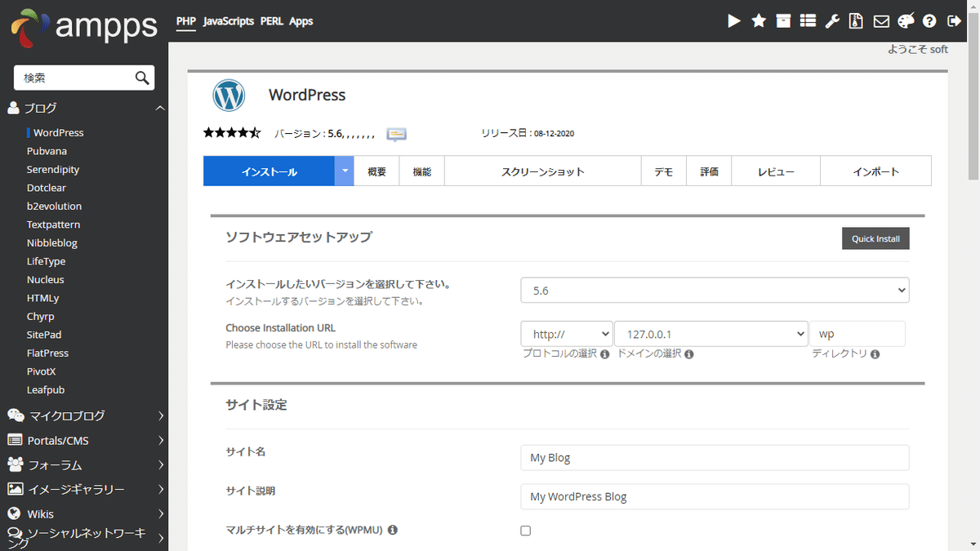
Task: Open the list view icon in header
Action: [x=808, y=21]
